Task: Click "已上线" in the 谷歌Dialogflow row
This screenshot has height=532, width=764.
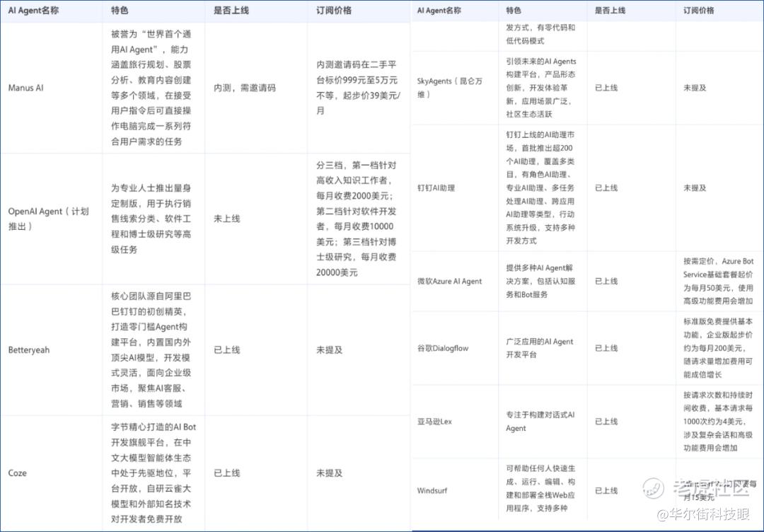Action: pos(606,348)
